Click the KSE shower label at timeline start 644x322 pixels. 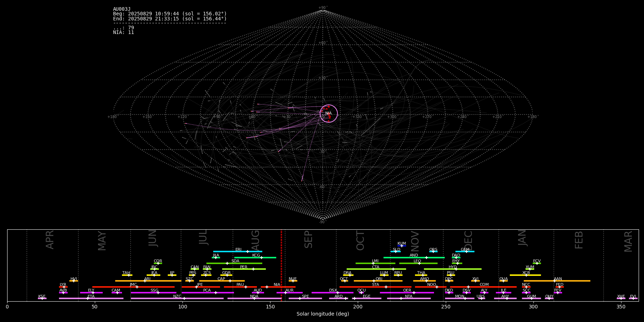coord(42,296)
